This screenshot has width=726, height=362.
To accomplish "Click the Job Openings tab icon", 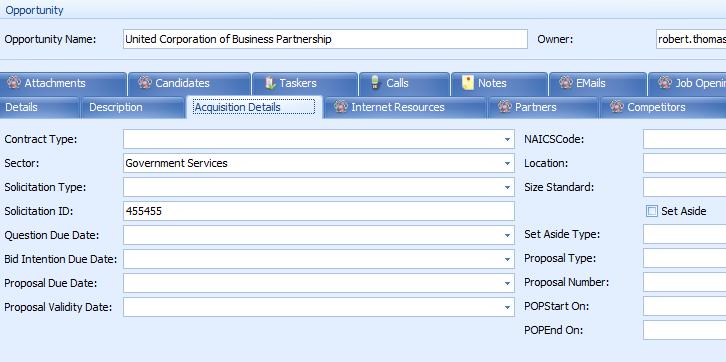I will [664, 83].
